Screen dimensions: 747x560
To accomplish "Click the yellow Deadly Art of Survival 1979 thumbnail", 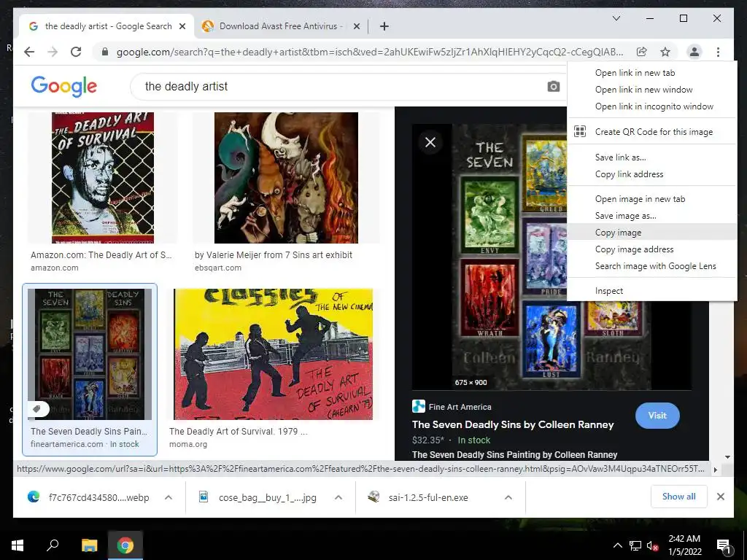I will coord(274,354).
